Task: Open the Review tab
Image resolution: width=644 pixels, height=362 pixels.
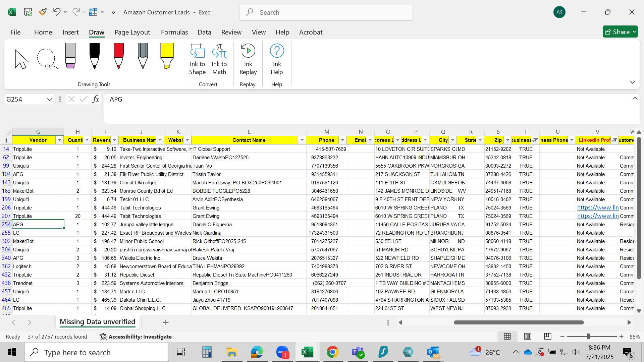Action: (231, 32)
